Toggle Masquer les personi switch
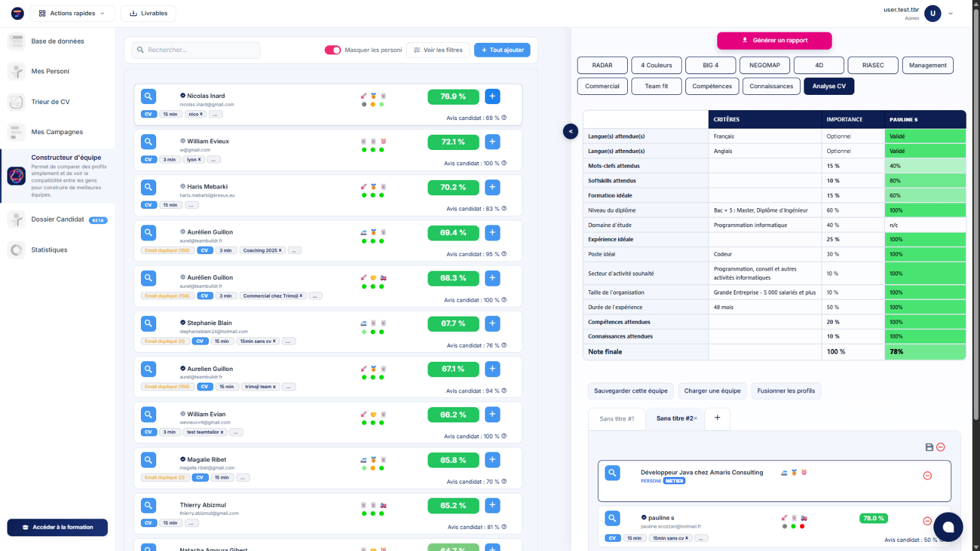Image resolution: width=980 pixels, height=551 pixels. coord(333,50)
